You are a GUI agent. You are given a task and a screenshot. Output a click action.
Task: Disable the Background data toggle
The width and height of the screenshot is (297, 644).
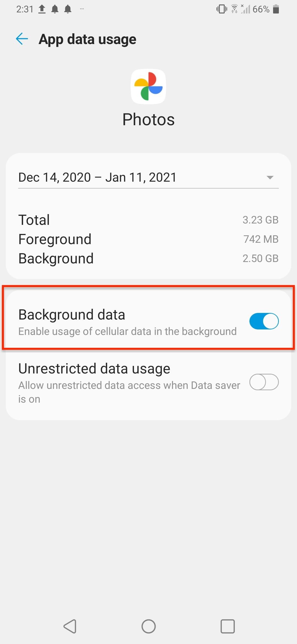pos(264,321)
